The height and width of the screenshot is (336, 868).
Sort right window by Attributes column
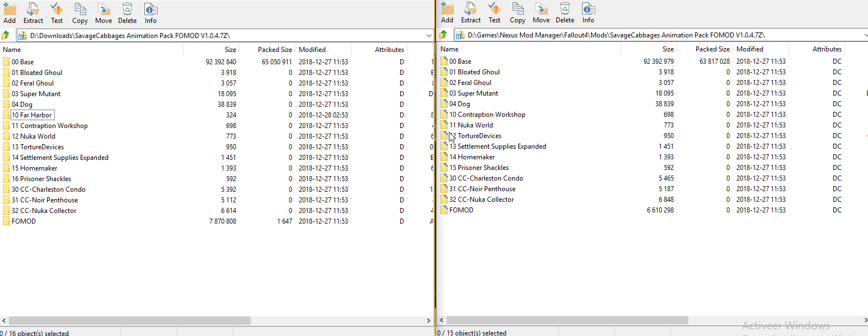click(x=817, y=49)
